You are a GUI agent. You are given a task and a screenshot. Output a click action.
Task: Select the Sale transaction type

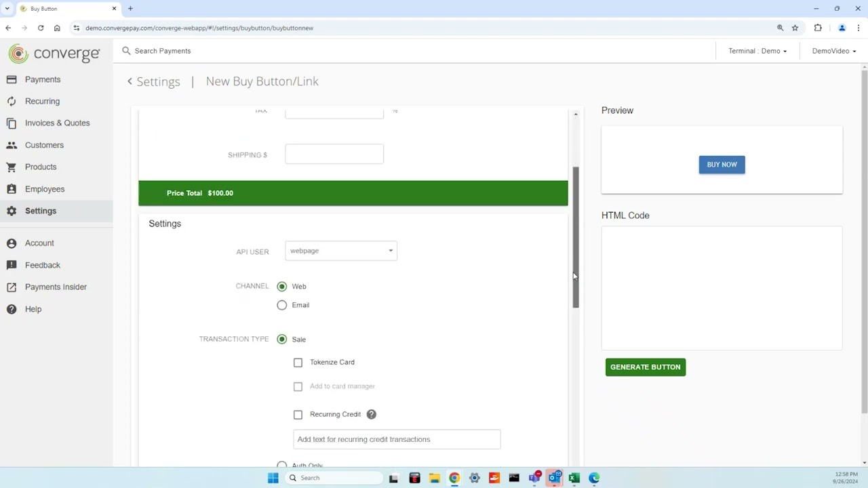282,339
